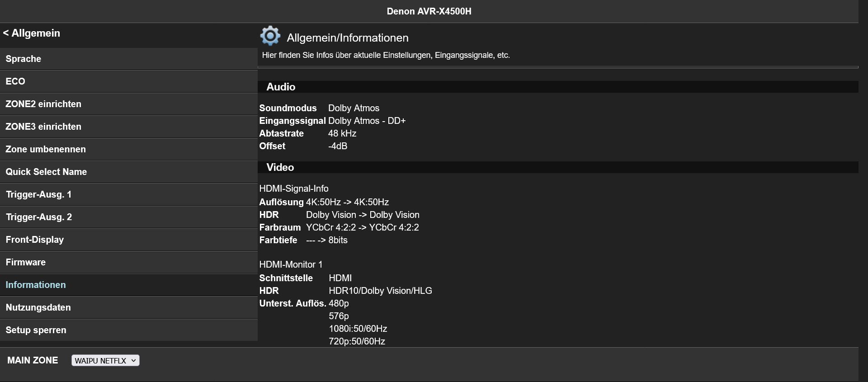This screenshot has height=382, width=868.
Task: Open ZONE2 einrichten
Action: click(x=43, y=104)
